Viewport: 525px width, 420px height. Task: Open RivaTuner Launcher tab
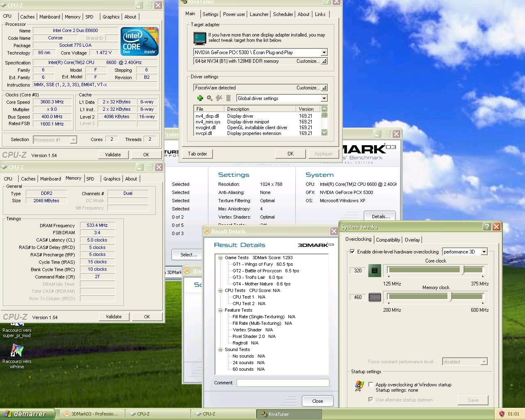click(x=259, y=14)
